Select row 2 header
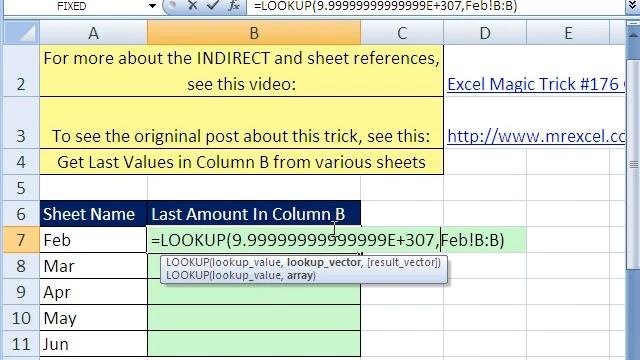Viewport: 640px width, 360px height. tap(22, 71)
